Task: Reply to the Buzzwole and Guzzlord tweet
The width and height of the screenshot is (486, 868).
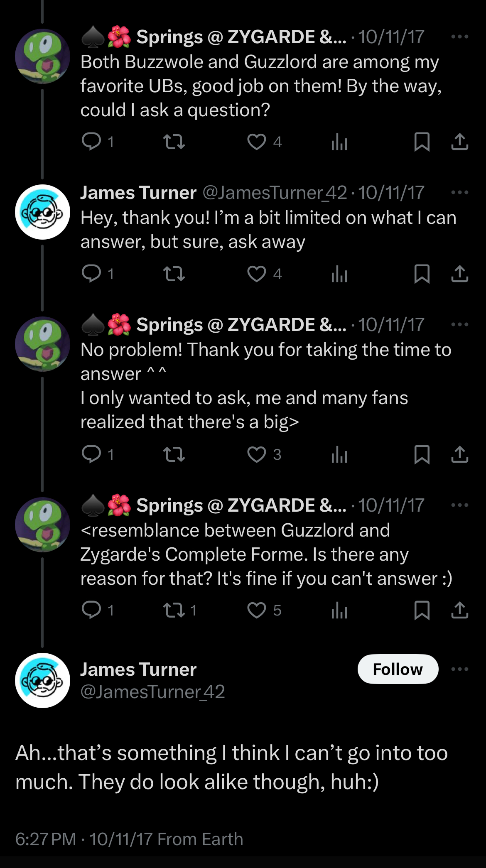Action: click(91, 142)
